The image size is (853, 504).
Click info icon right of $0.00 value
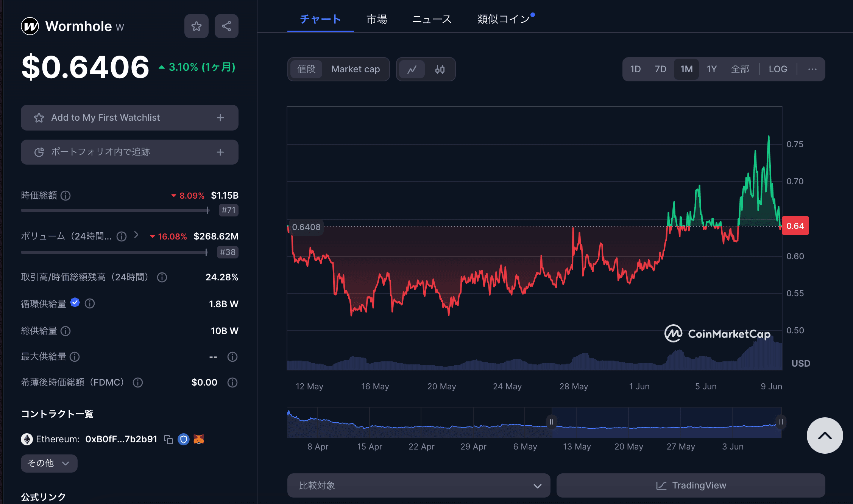click(x=232, y=383)
